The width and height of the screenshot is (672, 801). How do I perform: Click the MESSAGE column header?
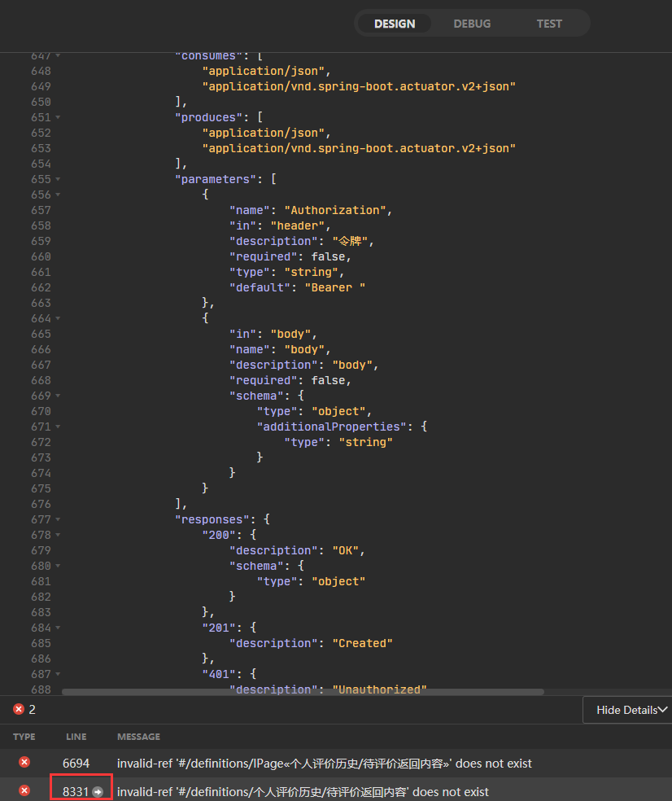pos(138,737)
